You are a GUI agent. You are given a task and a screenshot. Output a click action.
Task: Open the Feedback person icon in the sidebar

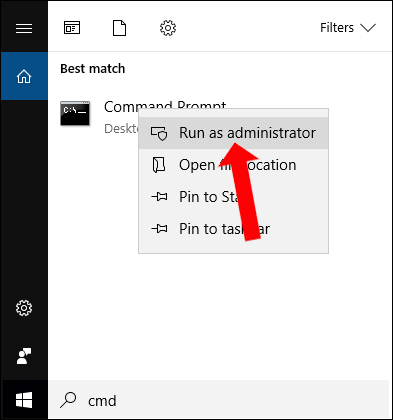(24, 356)
